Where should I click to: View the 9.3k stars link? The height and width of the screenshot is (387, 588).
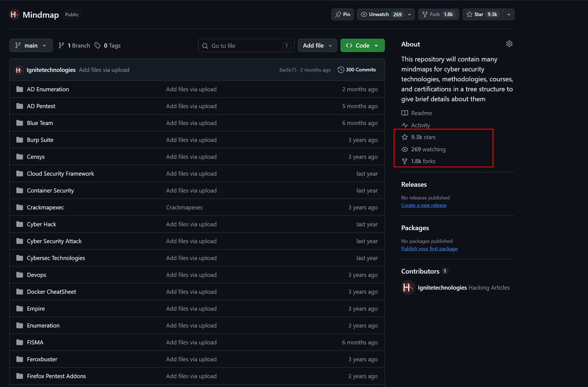[419, 137]
